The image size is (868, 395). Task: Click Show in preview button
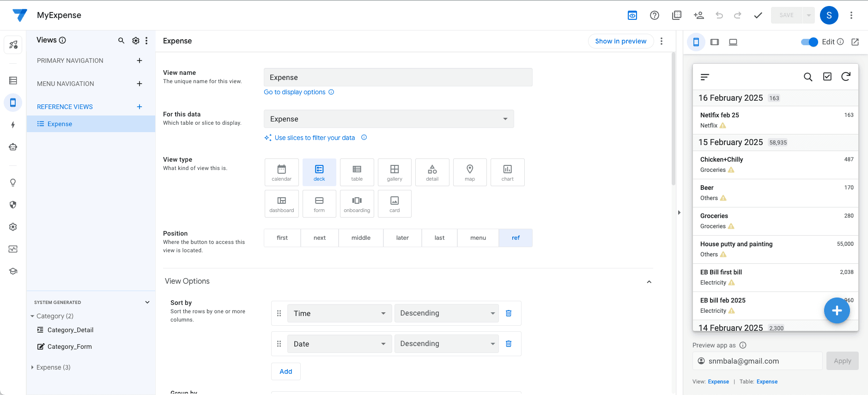click(x=621, y=41)
